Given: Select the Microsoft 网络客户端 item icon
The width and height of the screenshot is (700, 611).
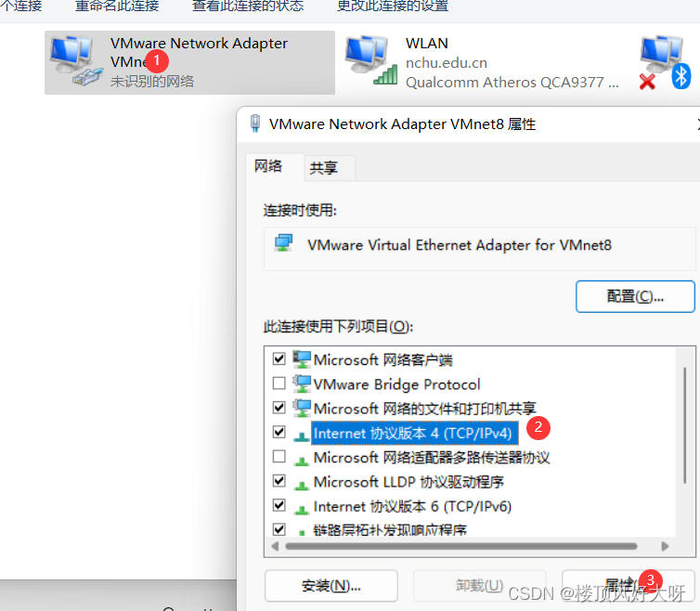Looking at the screenshot, I should point(302,359).
